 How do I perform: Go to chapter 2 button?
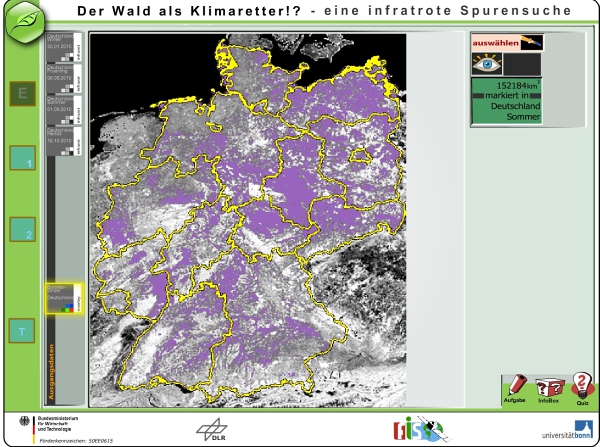tap(23, 229)
